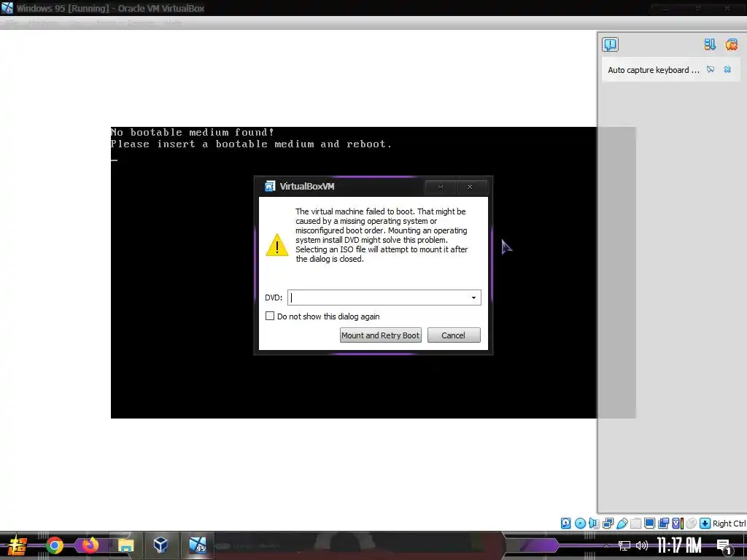The image size is (747, 560).
Task: Click the Windows 95 VM window title icon
Action: point(7,8)
